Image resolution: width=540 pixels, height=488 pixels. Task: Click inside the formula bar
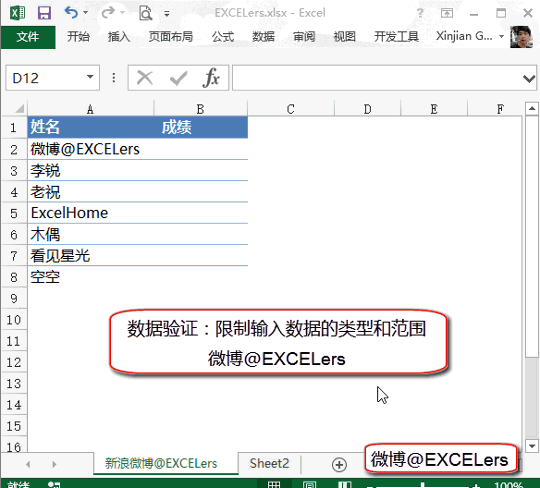coord(377,78)
